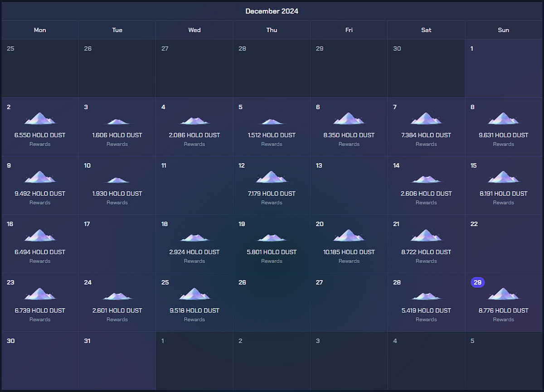This screenshot has width=544, height=392.
Task: Select the 5.419 HOLO DUST value
Action: click(x=426, y=310)
